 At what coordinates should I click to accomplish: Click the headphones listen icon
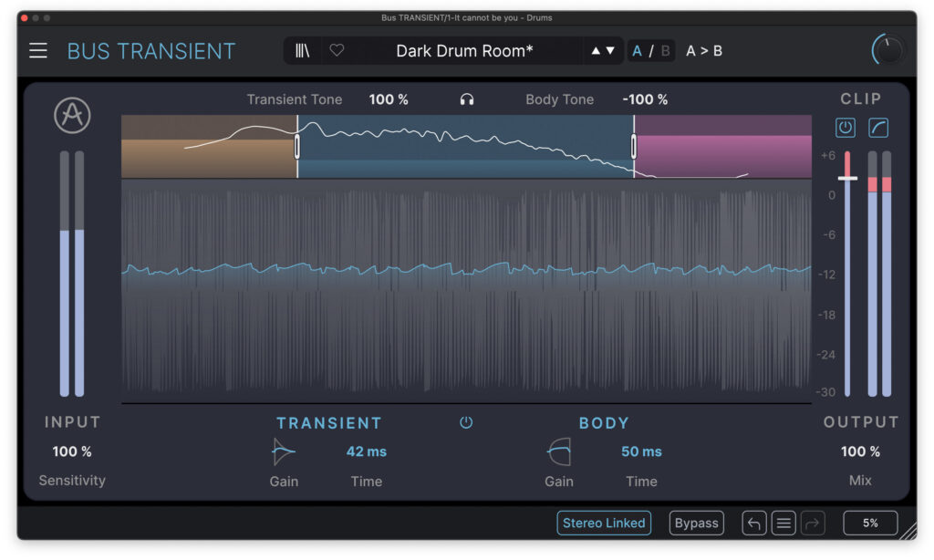(x=467, y=99)
